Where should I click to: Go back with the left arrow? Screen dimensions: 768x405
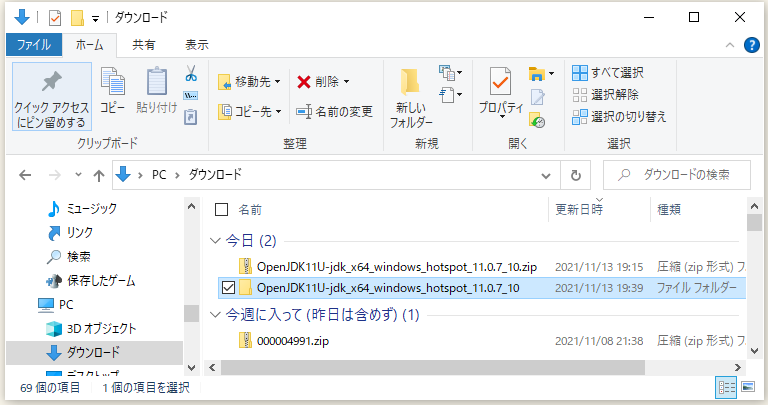coord(25,175)
